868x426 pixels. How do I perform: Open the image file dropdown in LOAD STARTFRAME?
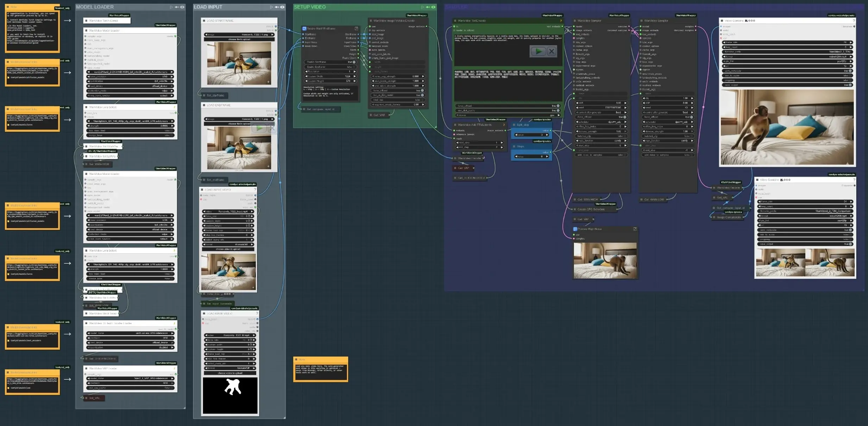click(239, 35)
